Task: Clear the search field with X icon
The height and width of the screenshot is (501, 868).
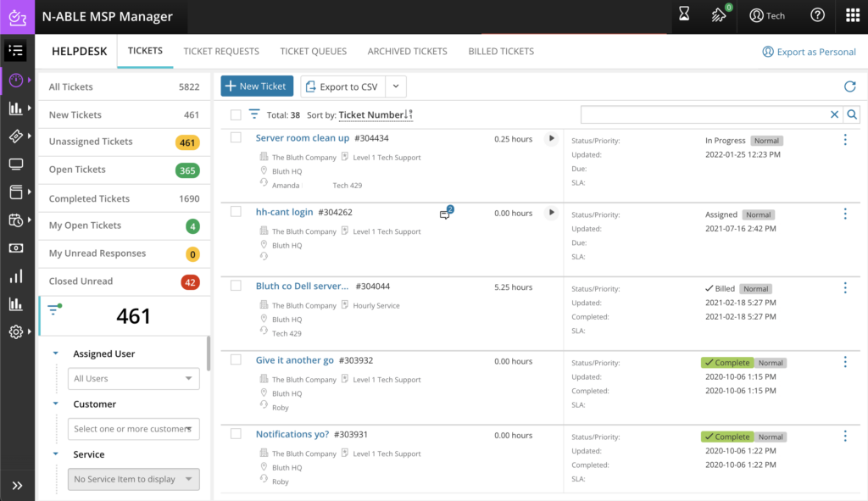Action: pyautogui.click(x=834, y=114)
